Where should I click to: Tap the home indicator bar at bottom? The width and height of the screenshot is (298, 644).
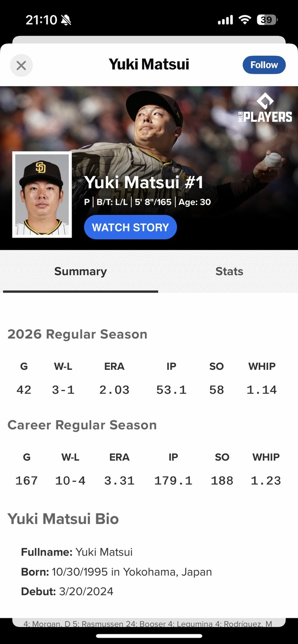tap(149, 636)
